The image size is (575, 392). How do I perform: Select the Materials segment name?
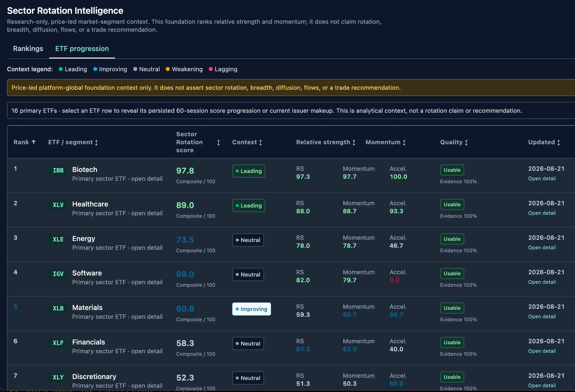(87, 307)
